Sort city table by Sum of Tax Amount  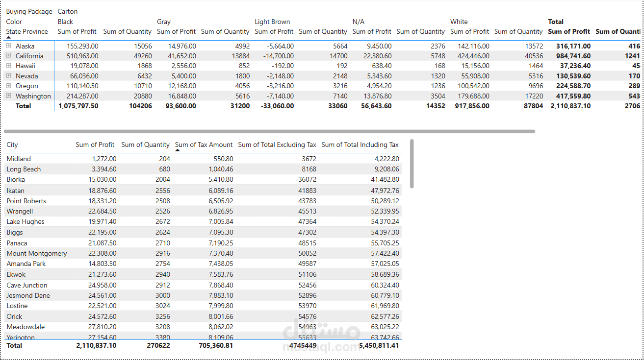click(204, 144)
